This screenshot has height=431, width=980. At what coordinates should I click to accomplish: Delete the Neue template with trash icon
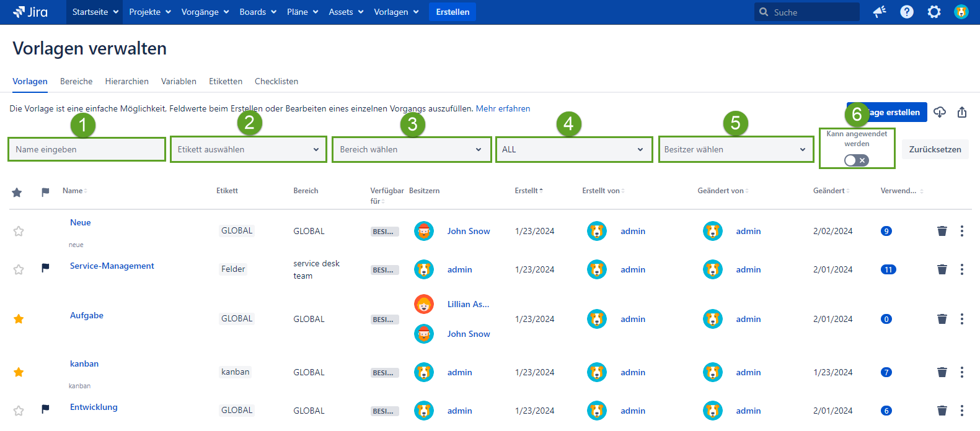point(942,231)
